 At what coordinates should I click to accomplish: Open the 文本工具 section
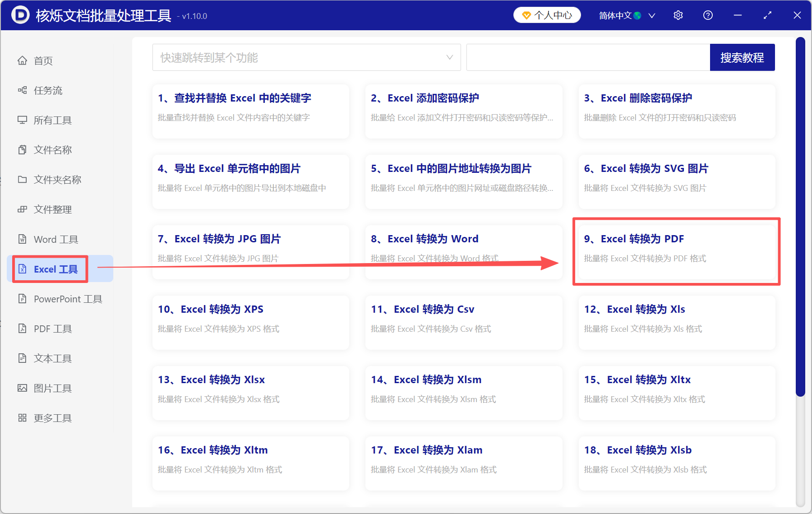(52, 358)
